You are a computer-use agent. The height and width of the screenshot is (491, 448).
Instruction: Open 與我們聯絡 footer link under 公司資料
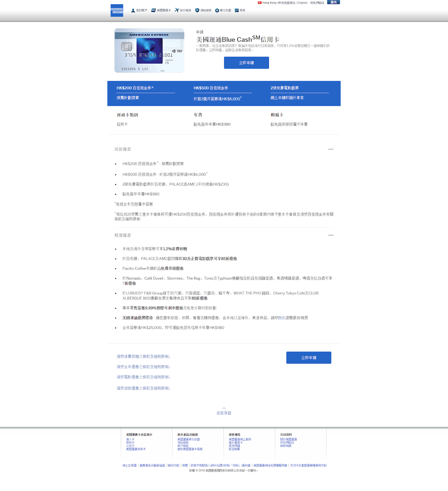pos(287,443)
